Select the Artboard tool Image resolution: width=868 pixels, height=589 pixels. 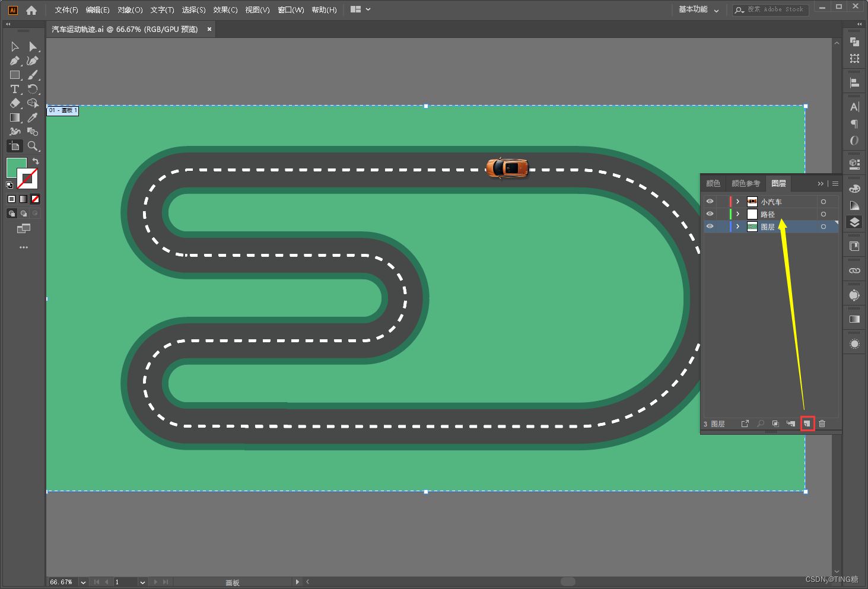(x=15, y=146)
